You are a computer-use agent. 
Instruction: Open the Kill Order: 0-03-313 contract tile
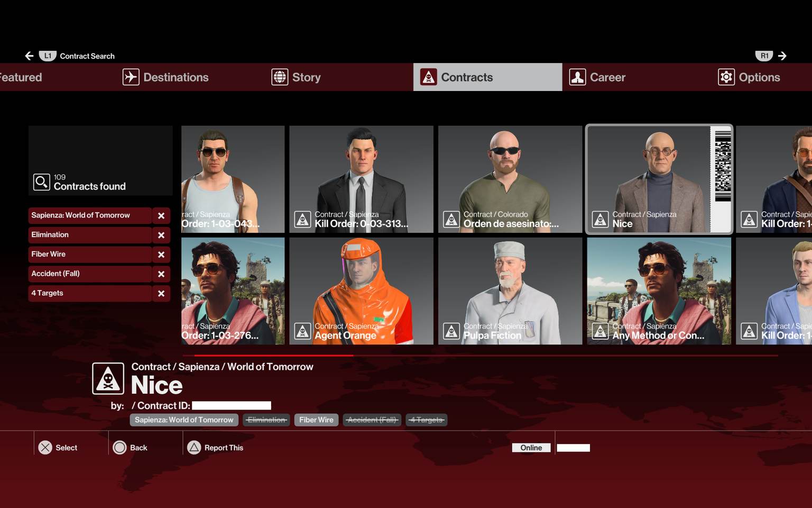point(361,179)
